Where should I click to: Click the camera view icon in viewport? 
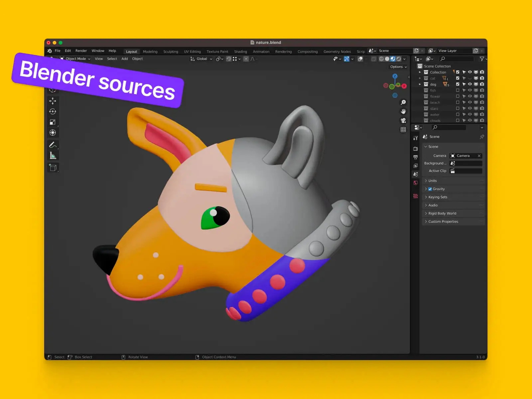coord(403,120)
